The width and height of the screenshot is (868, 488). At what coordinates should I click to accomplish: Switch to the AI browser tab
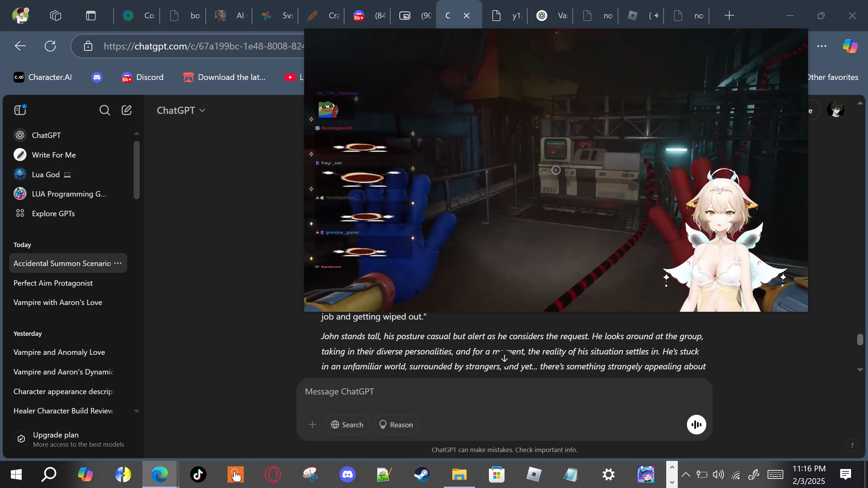(230, 16)
